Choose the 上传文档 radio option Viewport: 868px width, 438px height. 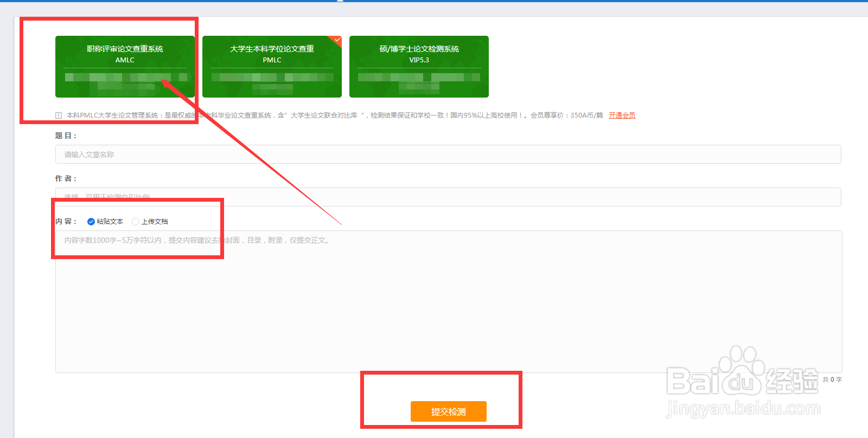(x=150, y=222)
